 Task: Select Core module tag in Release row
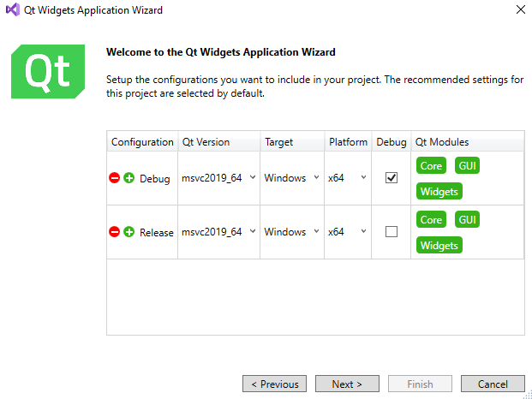[x=431, y=219]
